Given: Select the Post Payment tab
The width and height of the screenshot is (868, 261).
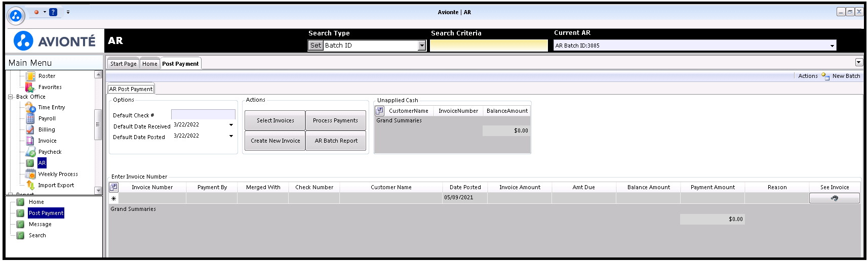Looking at the screenshot, I should pyautogui.click(x=180, y=64).
